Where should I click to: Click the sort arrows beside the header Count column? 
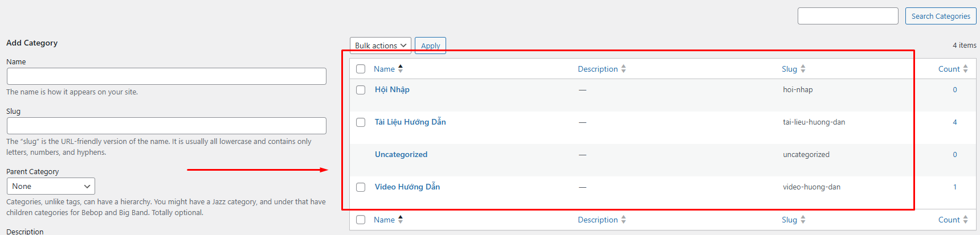tap(965, 69)
